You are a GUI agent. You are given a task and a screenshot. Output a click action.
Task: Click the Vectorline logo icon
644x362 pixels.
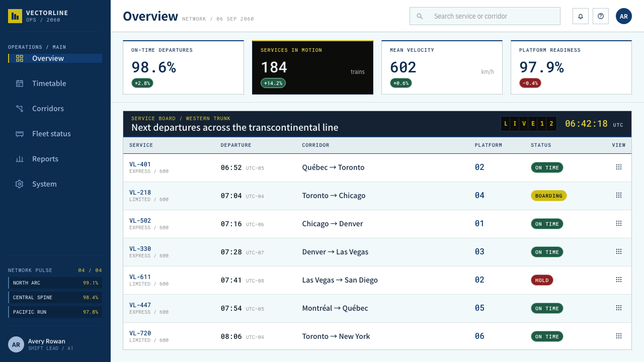coord(15,16)
